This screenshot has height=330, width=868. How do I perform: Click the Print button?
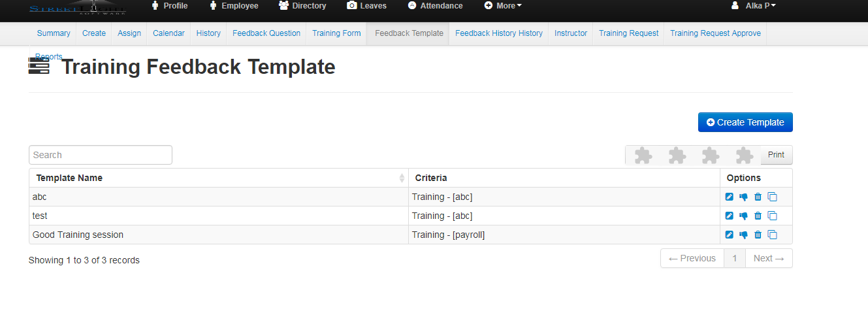point(776,156)
